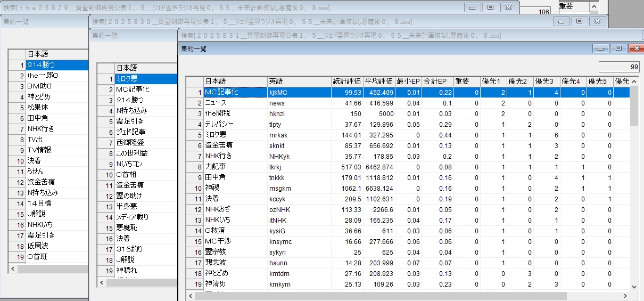The image size is (644, 301).
Task: Select the 重要 item at top right
Action: [x=573, y=6]
